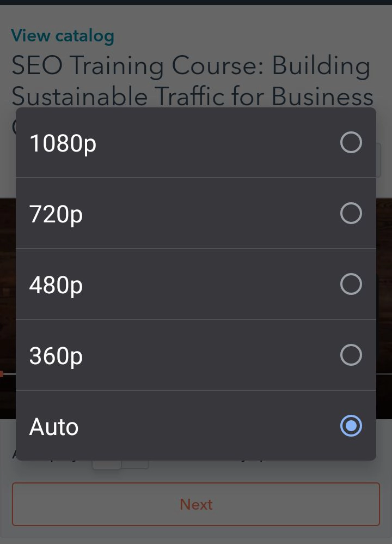Open the dropdown box behind dialog's right edge
Viewport: 392px width, 544px height.
379,160
